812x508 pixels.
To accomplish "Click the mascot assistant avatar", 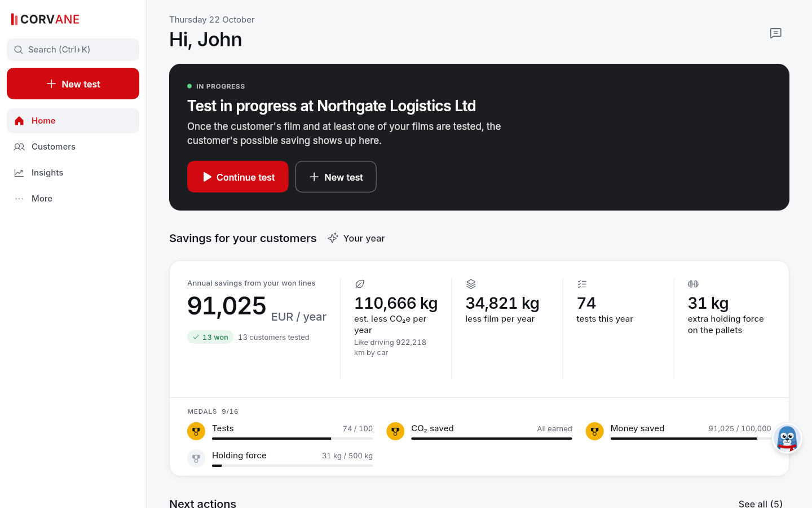I will tap(787, 438).
